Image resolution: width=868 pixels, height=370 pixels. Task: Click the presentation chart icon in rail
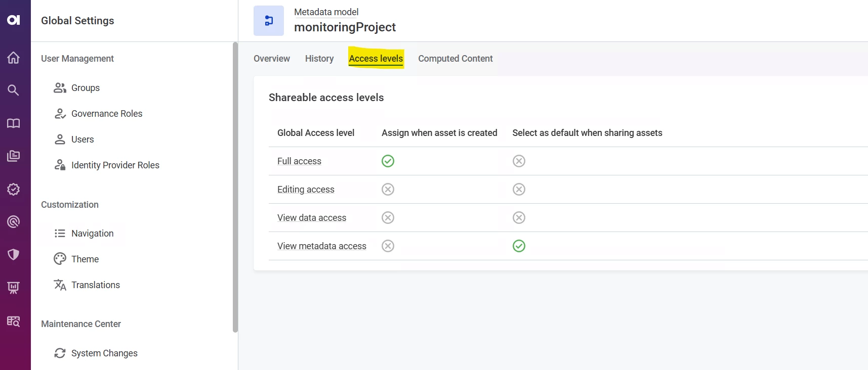(14, 288)
